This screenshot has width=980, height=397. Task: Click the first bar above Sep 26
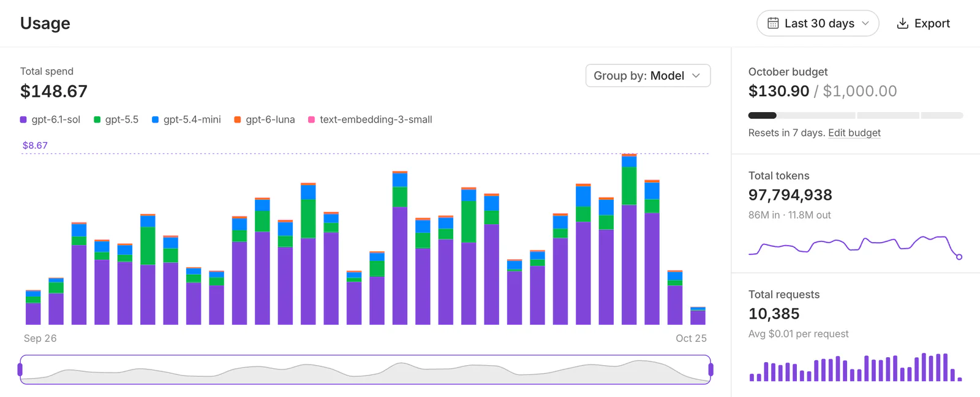tap(33, 308)
